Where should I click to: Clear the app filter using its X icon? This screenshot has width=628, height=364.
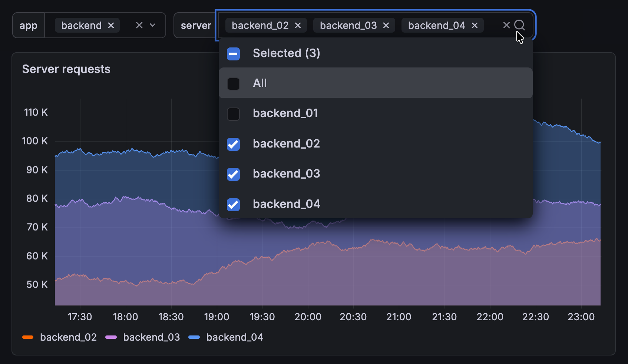(139, 25)
